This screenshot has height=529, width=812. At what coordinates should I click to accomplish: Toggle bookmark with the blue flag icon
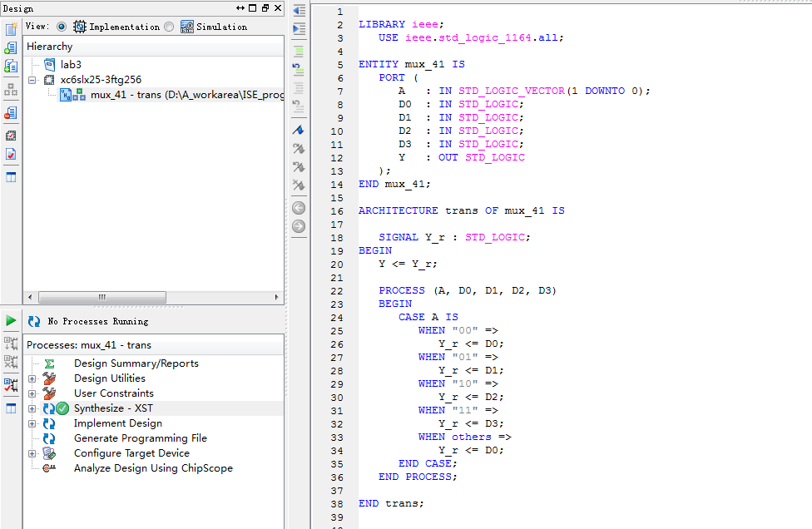[x=299, y=131]
